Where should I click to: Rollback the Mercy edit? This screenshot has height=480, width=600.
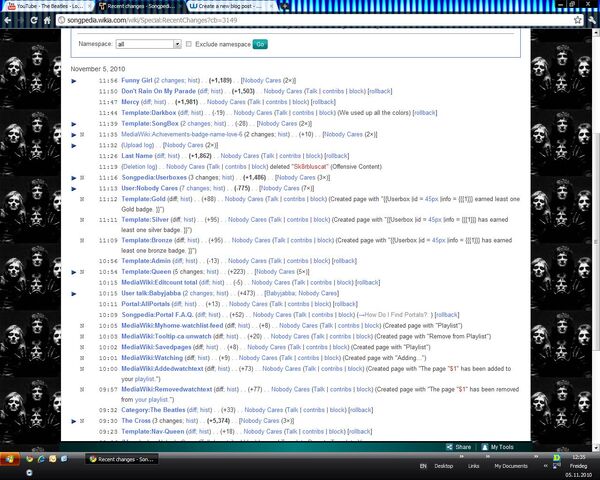coord(323,102)
